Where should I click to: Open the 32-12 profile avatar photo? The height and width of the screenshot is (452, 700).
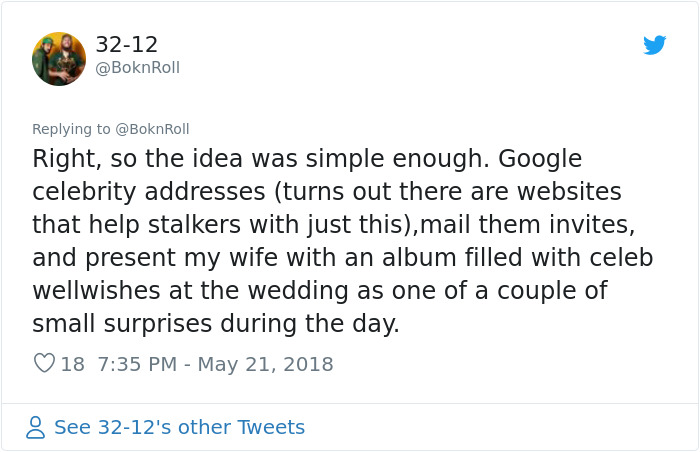tap(59, 59)
